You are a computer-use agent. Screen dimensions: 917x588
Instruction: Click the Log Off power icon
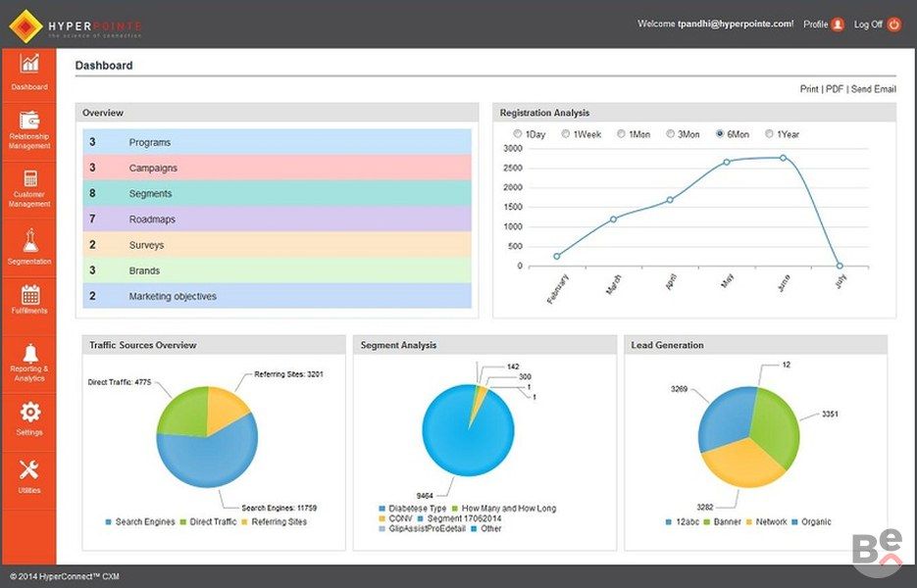click(x=893, y=24)
